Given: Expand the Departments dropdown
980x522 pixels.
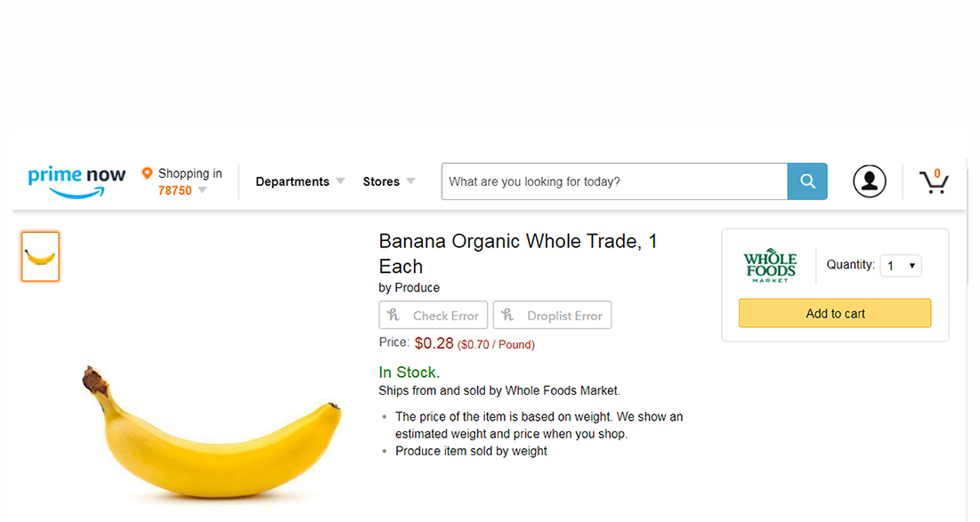Looking at the screenshot, I should [299, 181].
